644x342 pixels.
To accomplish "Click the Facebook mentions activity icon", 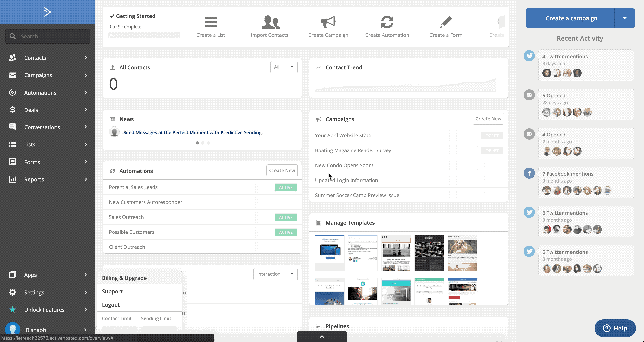I will click(529, 173).
